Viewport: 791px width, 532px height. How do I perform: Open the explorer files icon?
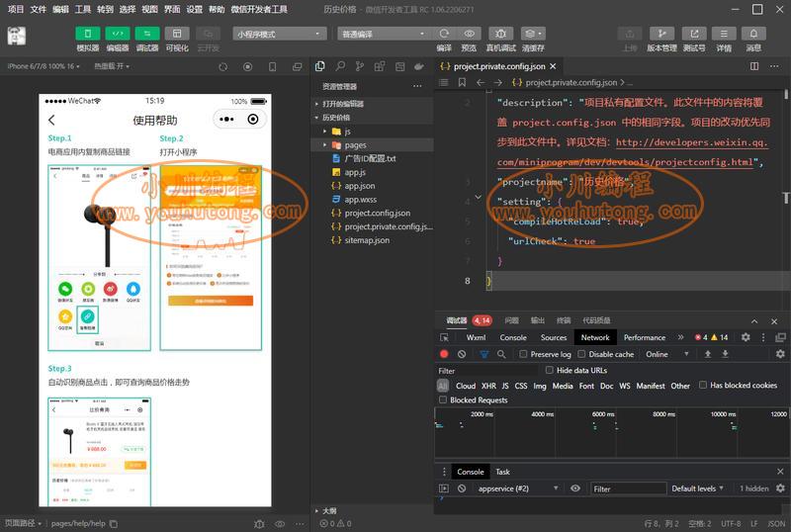tap(319, 66)
